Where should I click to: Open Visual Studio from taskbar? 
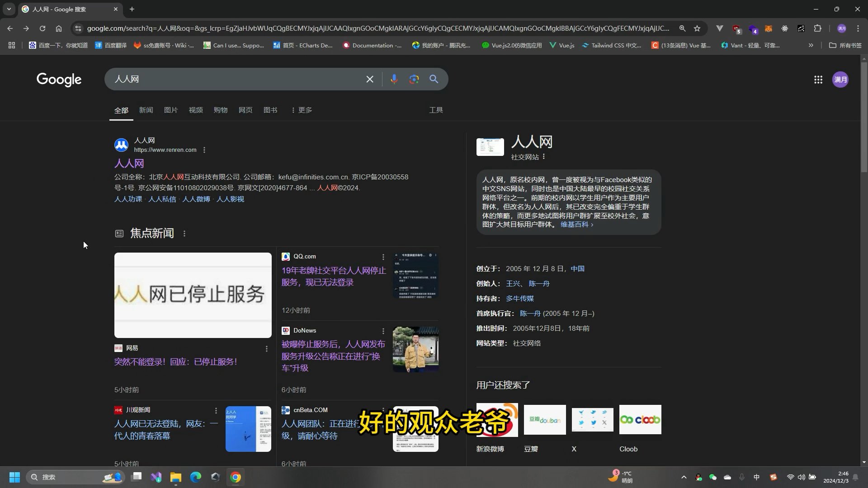[x=156, y=477]
